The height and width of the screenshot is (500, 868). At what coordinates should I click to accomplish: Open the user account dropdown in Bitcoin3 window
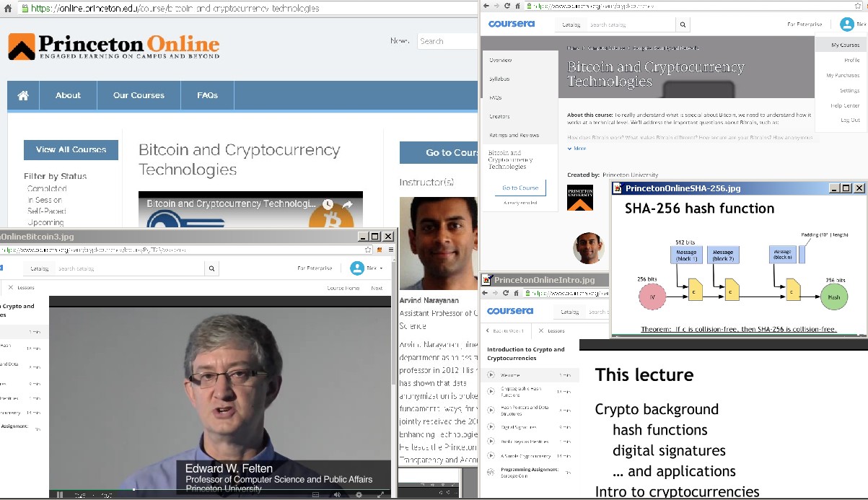tap(368, 268)
